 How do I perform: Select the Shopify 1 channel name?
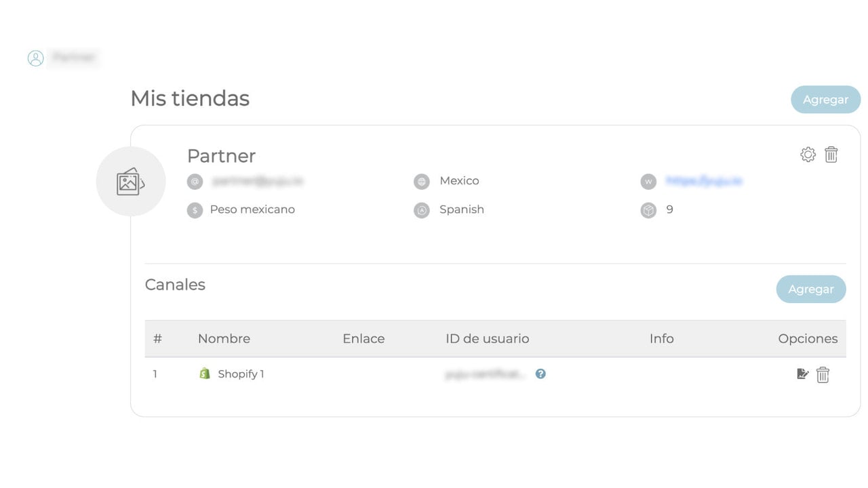(x=241, y=374)
